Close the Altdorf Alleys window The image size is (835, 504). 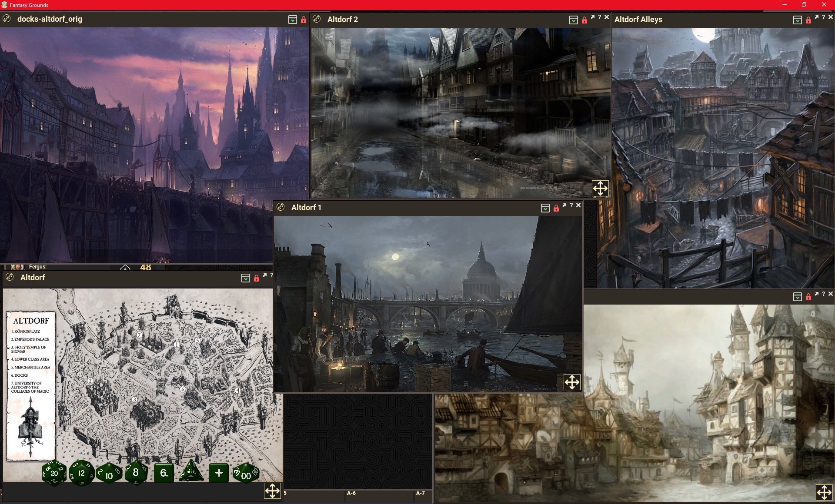click(831, 17)
